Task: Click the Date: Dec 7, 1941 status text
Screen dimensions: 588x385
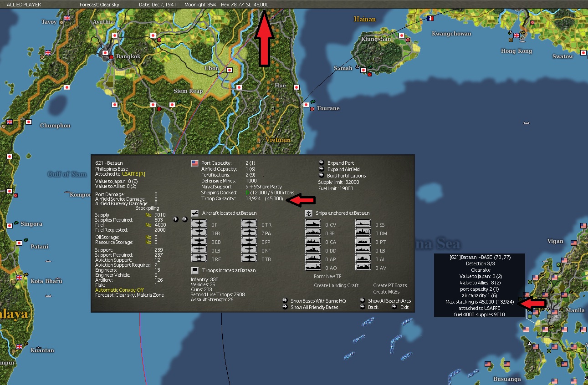Action: click(x=157, y=5)
